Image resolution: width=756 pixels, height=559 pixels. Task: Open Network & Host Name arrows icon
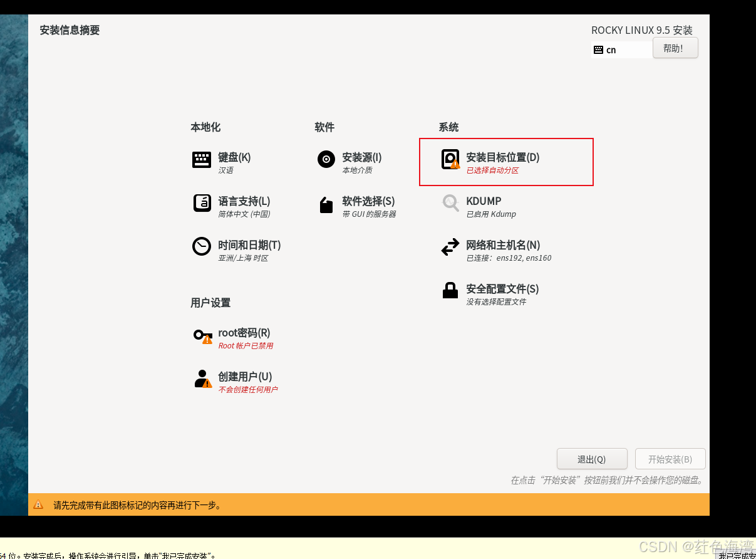[x=450, y=247]
